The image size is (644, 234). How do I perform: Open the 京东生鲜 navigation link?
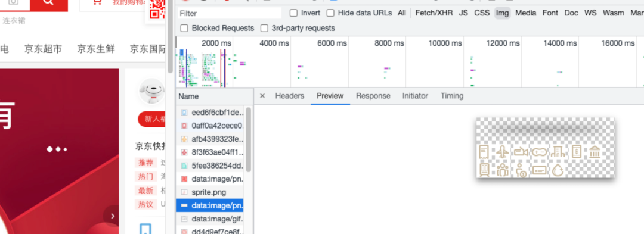coord(95,49)
